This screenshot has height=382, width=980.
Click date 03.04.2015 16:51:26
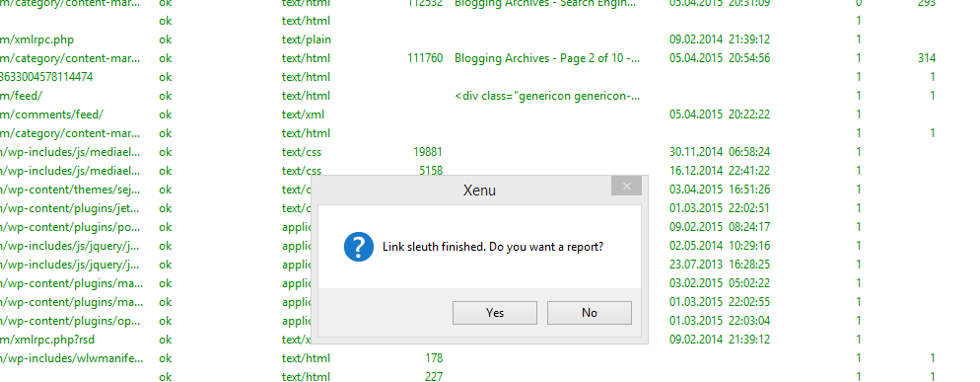[720, 190]
